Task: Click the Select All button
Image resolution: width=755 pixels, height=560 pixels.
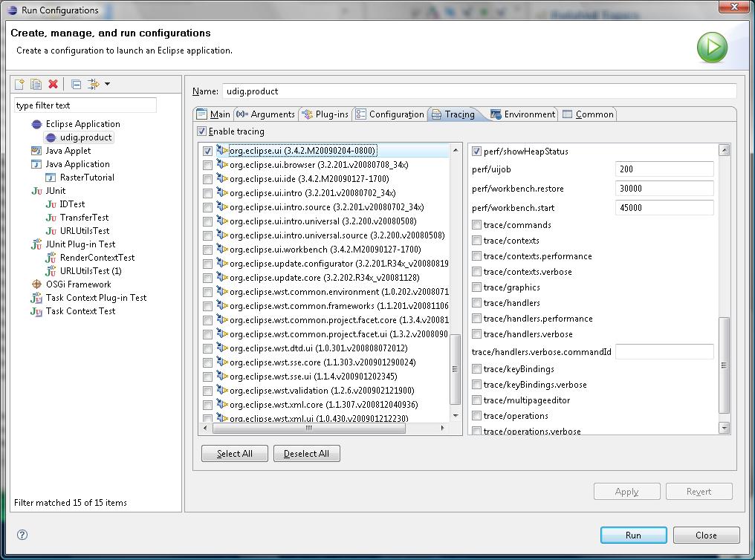Action: click(x=235, y=454)
